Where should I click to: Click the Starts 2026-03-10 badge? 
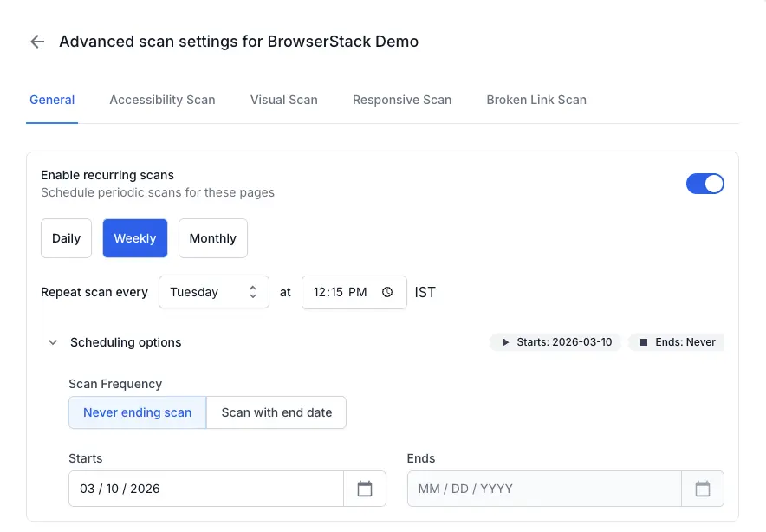click(555, 342)
